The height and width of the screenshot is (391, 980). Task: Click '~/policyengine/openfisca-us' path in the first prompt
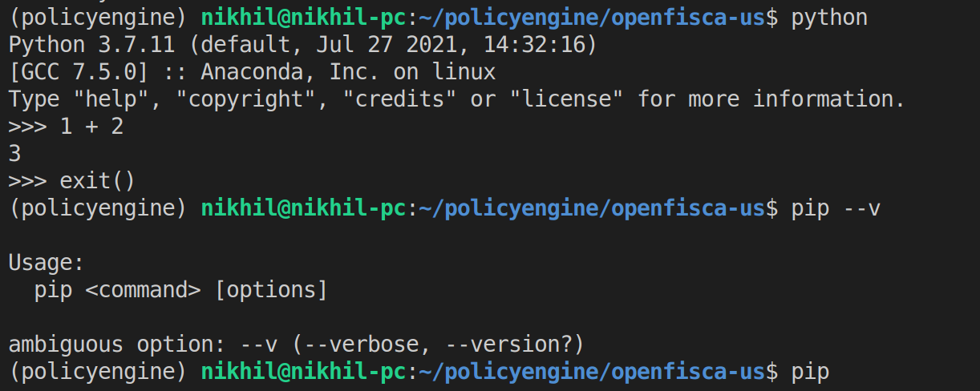point(592,17)
